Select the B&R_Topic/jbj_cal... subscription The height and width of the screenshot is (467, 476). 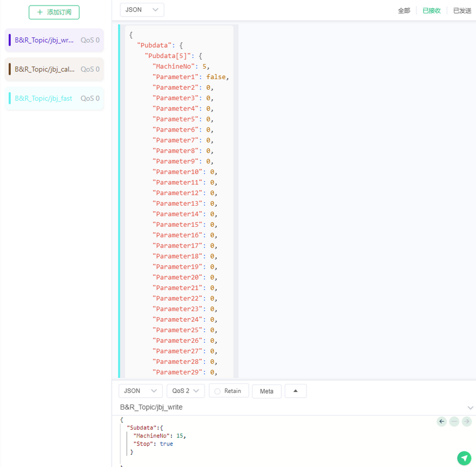point(45,69)
